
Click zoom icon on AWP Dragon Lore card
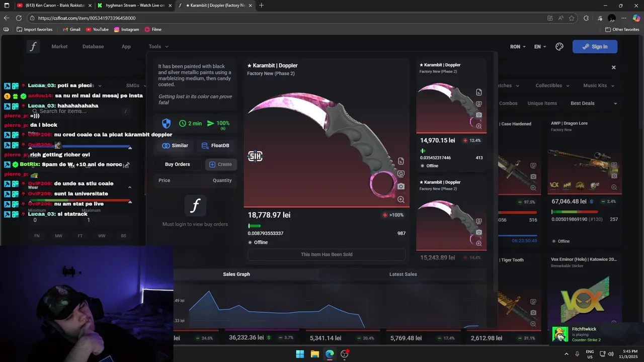point(614,188)
